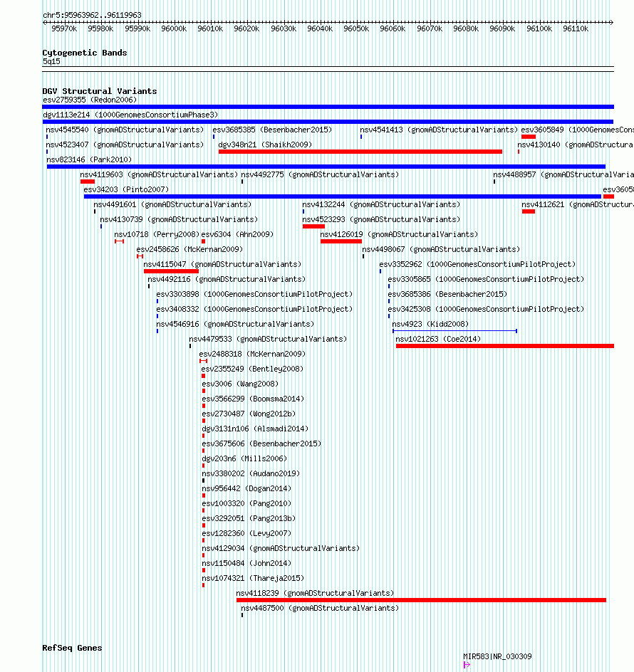The height and width of the screenshot is (672, 634).
Task: Click esv3685386 (Besenbacher2015) label
Action: click(447, 295)
